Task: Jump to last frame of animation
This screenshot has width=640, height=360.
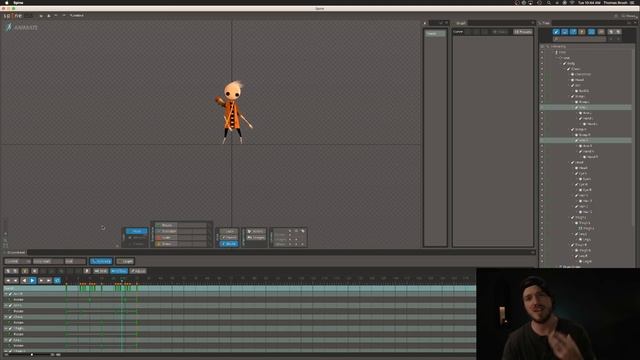Action: (x=49, y=280)
